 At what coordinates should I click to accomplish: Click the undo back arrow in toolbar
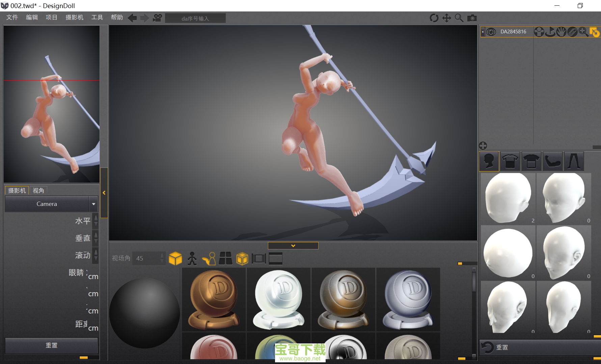click(132, 18)
